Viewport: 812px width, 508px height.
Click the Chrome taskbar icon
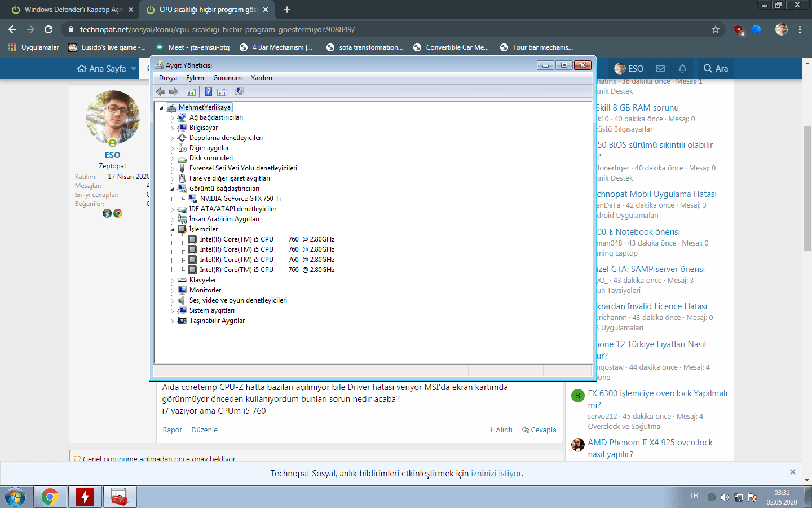click(50, 497)
